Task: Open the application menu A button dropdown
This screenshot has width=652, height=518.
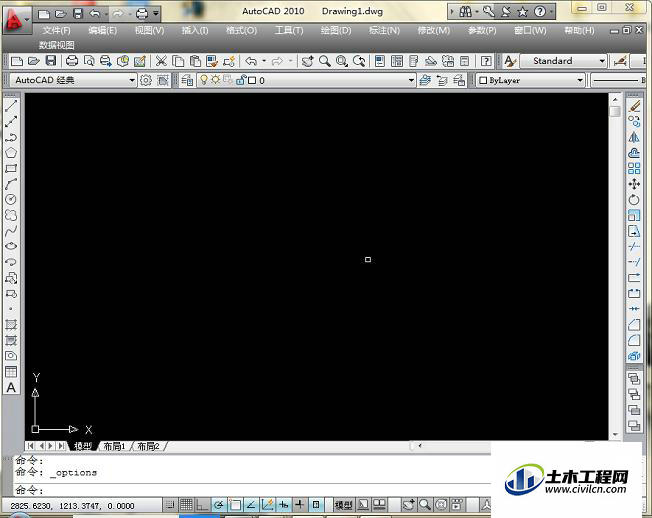Action: tap(17, 19)
